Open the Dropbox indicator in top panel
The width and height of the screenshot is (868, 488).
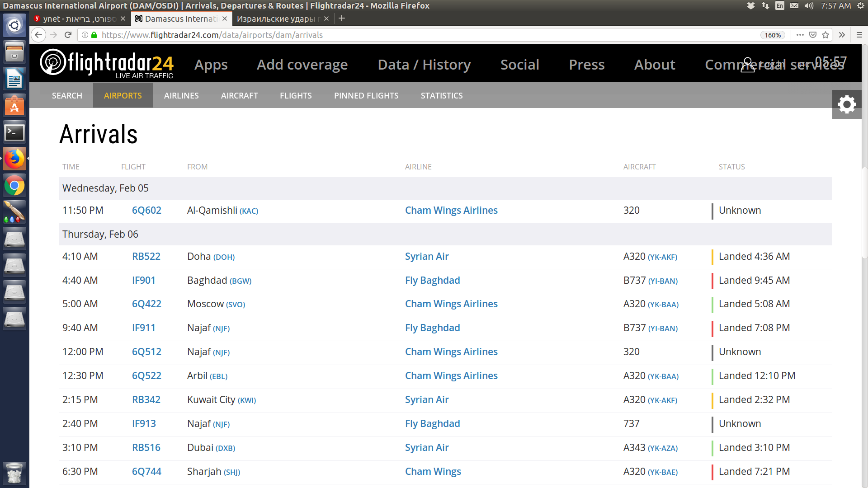(x=751, y=5)
